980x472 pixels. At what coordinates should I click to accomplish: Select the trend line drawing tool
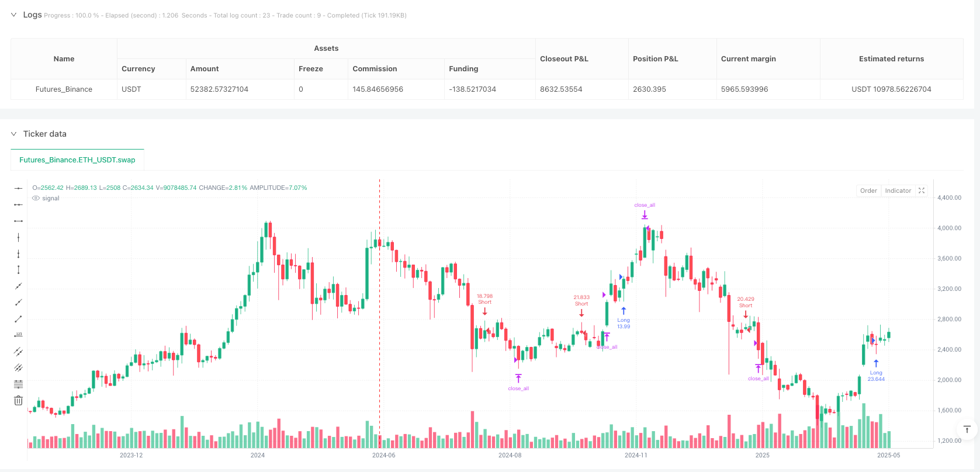18,319
